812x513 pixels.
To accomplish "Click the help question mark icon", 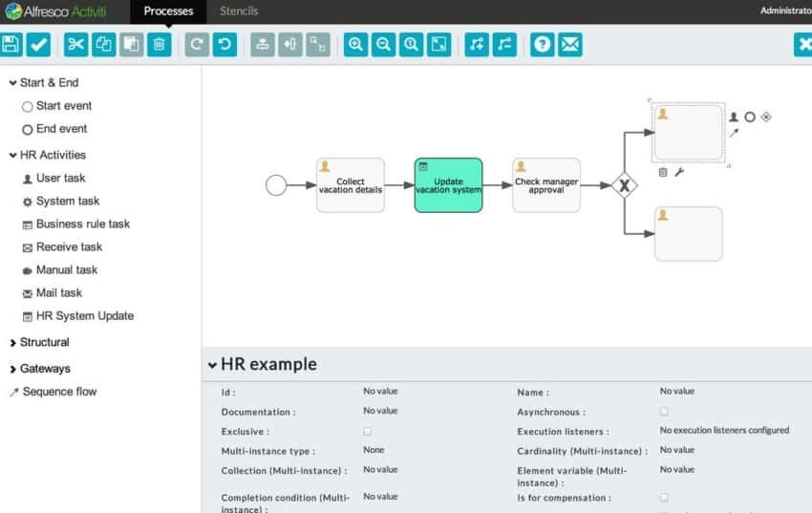I will pos(542,45).
